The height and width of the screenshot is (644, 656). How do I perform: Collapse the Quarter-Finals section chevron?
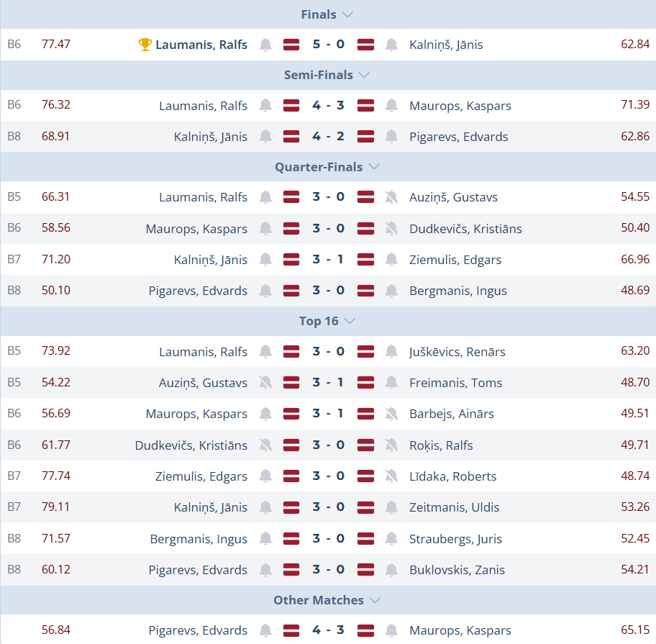tap(374, 167)
